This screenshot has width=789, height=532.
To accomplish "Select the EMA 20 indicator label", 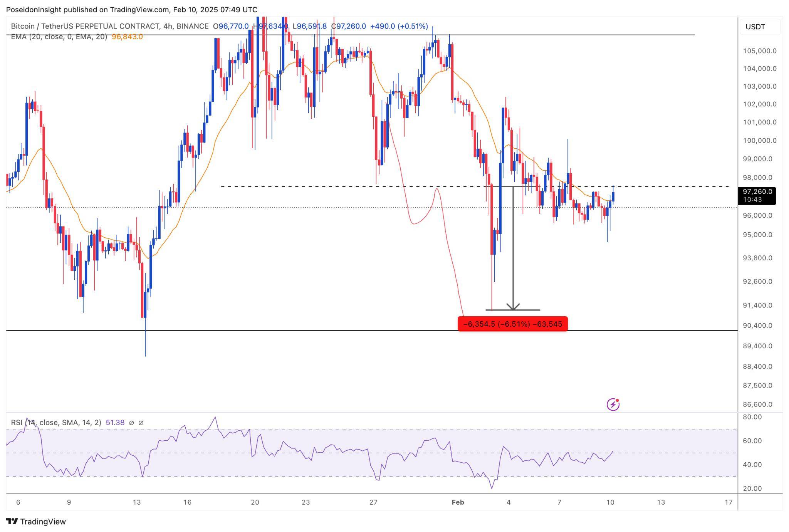I will click(x=59, y=37).
